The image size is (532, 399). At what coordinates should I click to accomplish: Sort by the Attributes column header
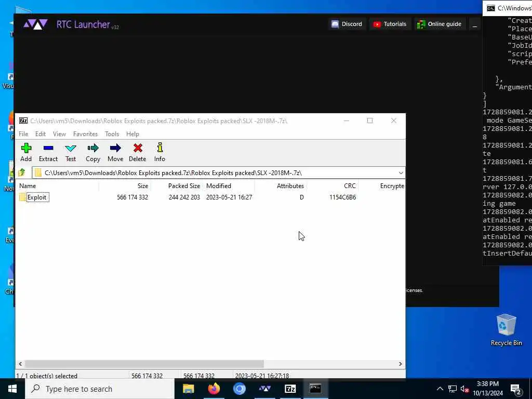281,186
